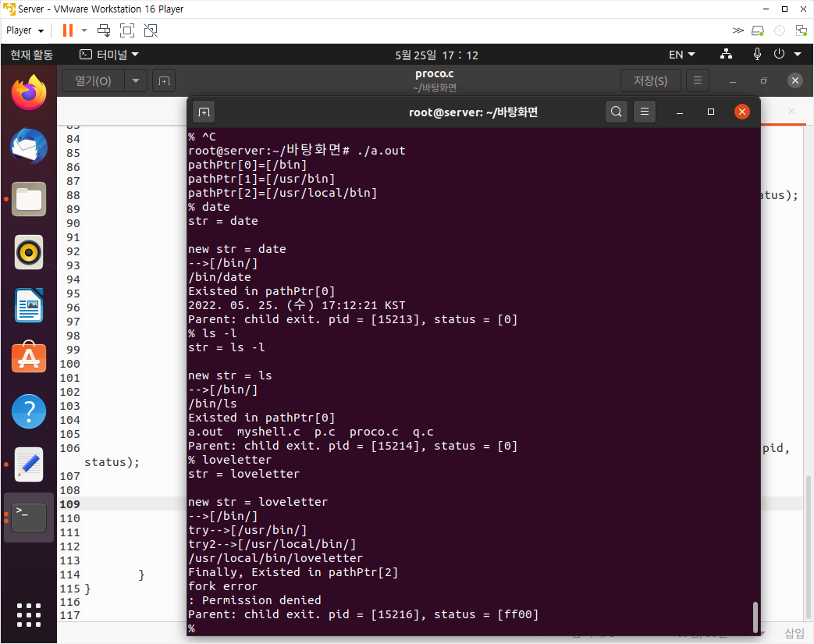Screen dimensions: 814x644
Task: Open a new terminal tab with the new-tab icon
Action: 204,112
